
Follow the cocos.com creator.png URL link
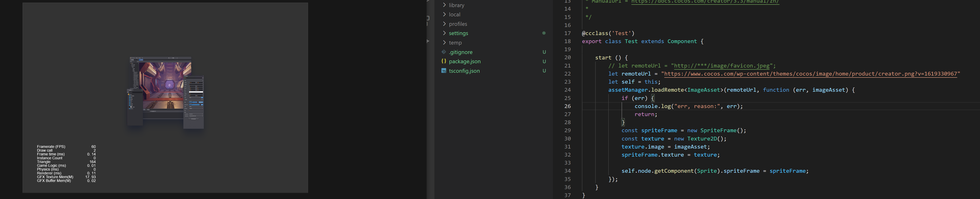[x=810, y=74]
